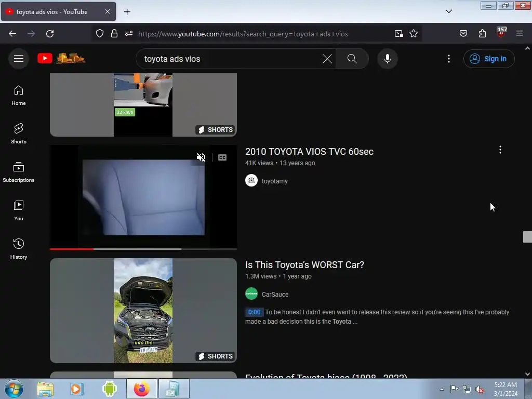Open the crash-test Shorts thumbnail at top
Image resolution: width=532 pixels, height=399 pixels.
coord(143,105)
